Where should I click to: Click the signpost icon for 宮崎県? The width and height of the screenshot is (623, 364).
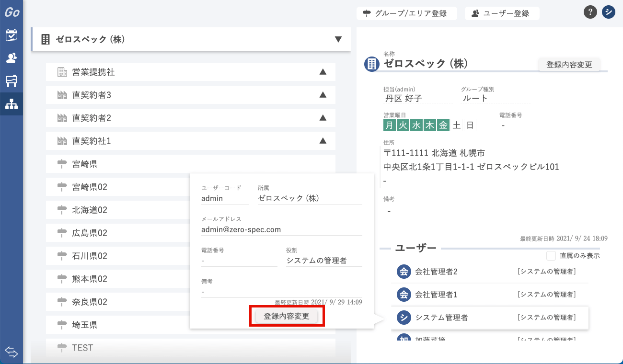[x=62, y=164]
